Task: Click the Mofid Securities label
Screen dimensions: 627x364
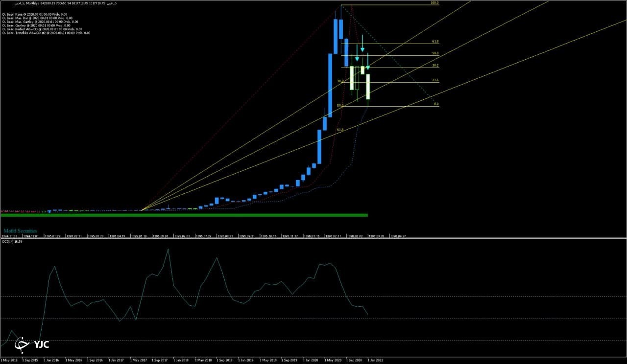Action: pos(20,230)
